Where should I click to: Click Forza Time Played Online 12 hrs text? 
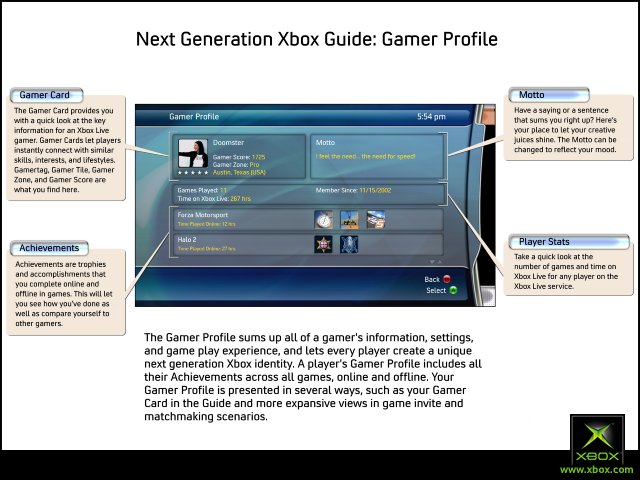207,224
